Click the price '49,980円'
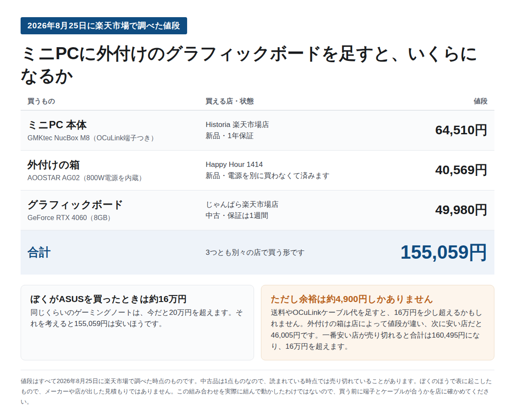The width and height of the screenshot is (515, 420). 461,210
